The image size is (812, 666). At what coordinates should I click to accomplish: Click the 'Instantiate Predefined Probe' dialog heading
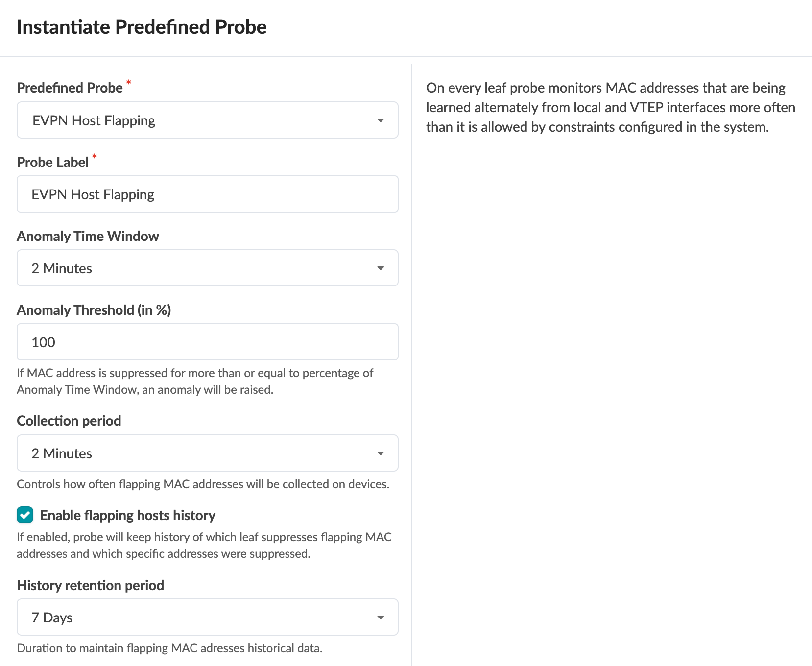tap(142, 27)
